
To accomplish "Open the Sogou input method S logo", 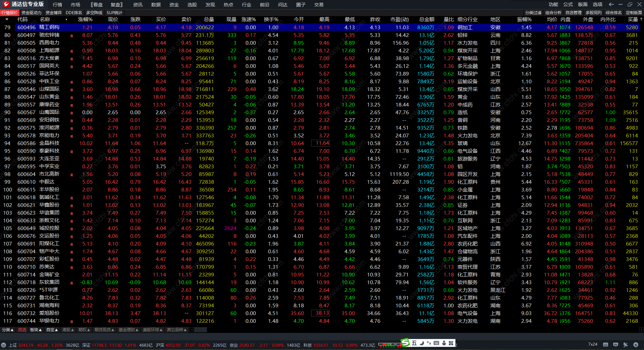I will pos(406,343).
